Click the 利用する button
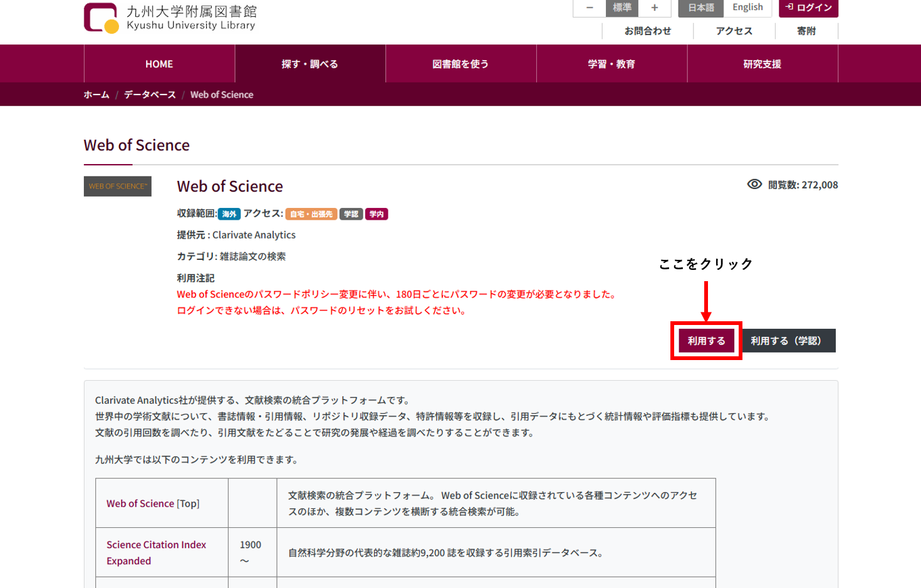This screenshot has width=921, height=588. (x=707, y=340)
